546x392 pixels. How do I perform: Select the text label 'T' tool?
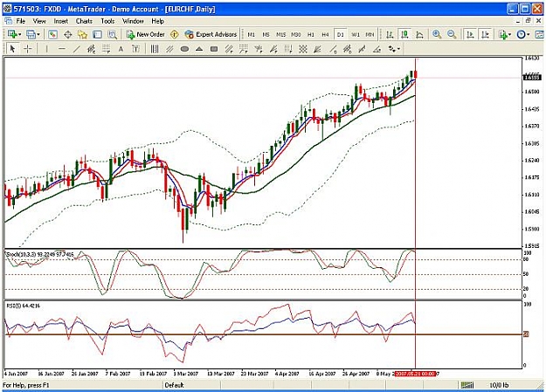tap(135, 49)
